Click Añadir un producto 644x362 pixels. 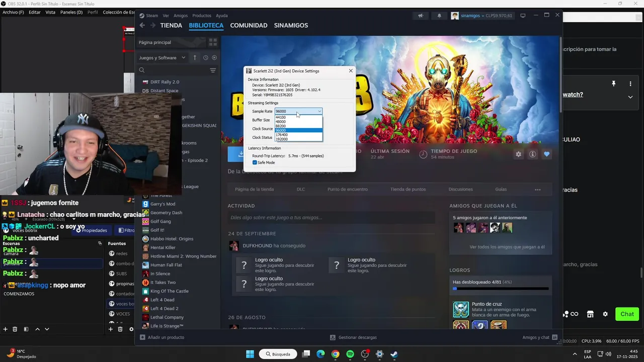pos(162,337)
